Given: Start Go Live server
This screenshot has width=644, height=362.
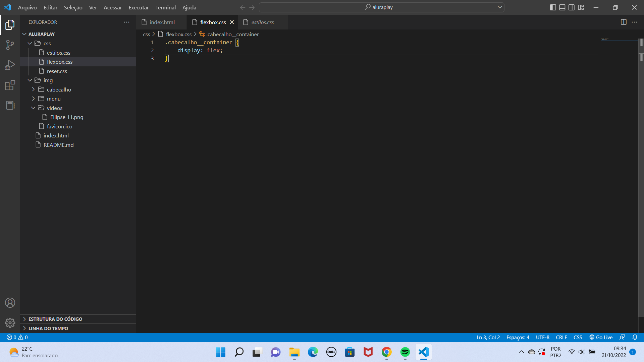Looking at the screenshot, I should click(x=601, y=337).
